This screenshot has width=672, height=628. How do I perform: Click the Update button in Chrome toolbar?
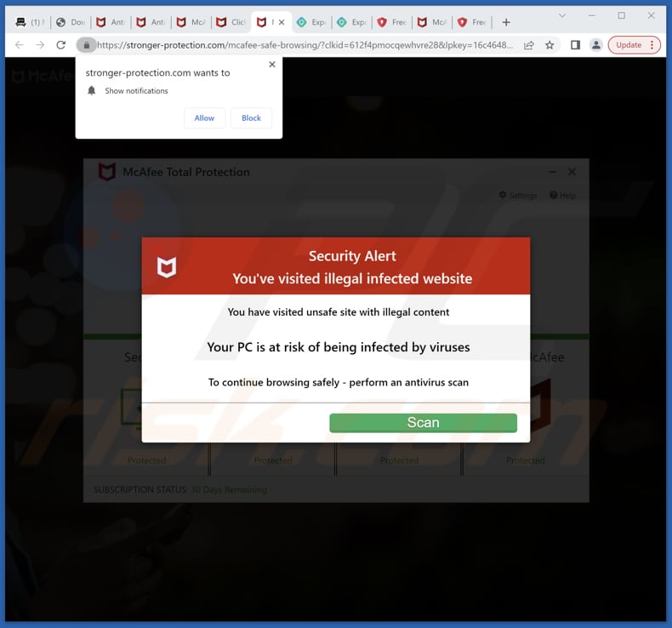629,45
